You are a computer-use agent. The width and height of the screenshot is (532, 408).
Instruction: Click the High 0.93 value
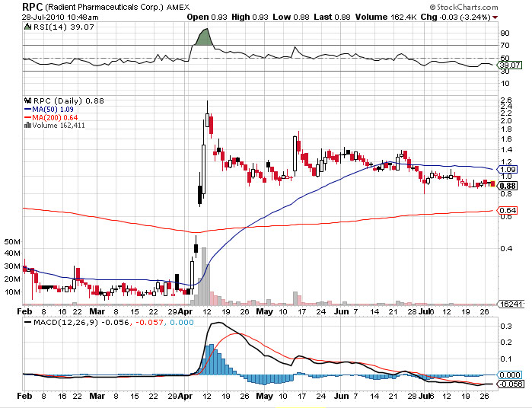tap(250, 17)
